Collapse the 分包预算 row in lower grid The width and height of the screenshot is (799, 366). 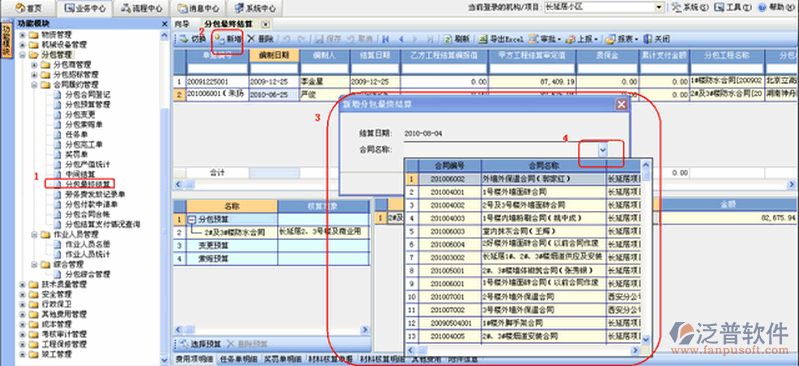(x=192, y=219)
